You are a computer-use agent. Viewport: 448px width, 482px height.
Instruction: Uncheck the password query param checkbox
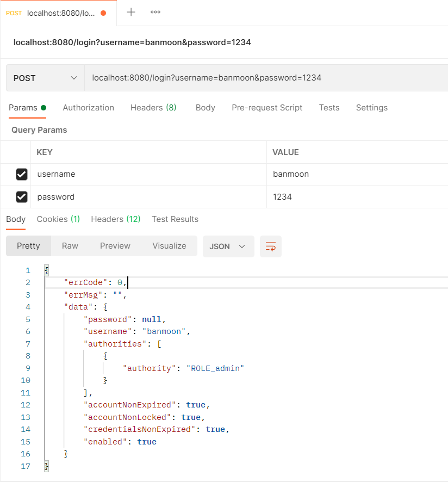click(x=22, y=197)
